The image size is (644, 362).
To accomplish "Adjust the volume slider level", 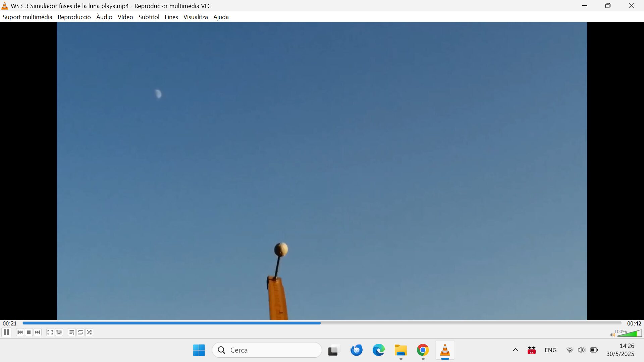I will (630, 333).
